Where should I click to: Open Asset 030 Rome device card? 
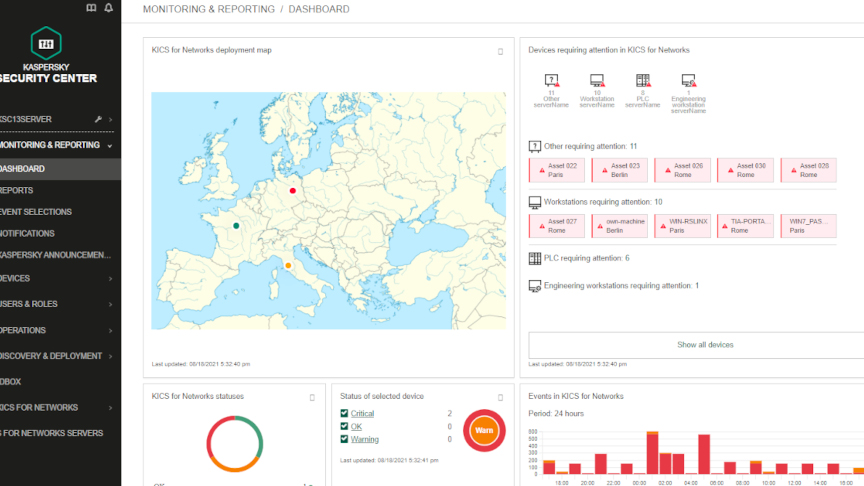745,170
